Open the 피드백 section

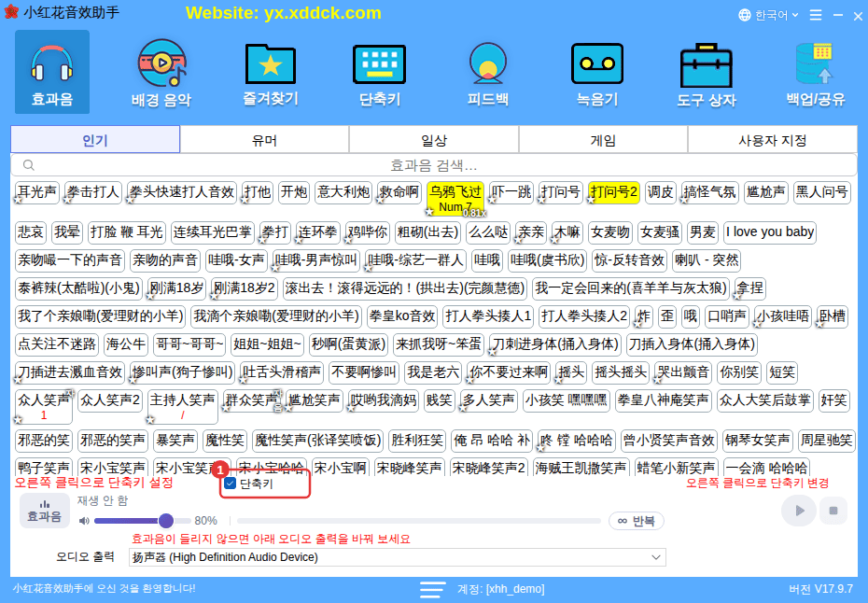click(488, 72)
